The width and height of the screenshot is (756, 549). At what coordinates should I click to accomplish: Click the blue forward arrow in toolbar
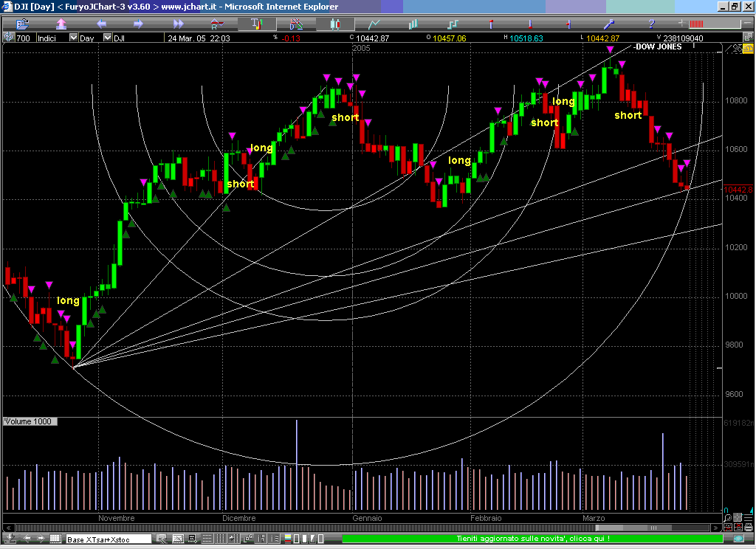coord(138,24)
